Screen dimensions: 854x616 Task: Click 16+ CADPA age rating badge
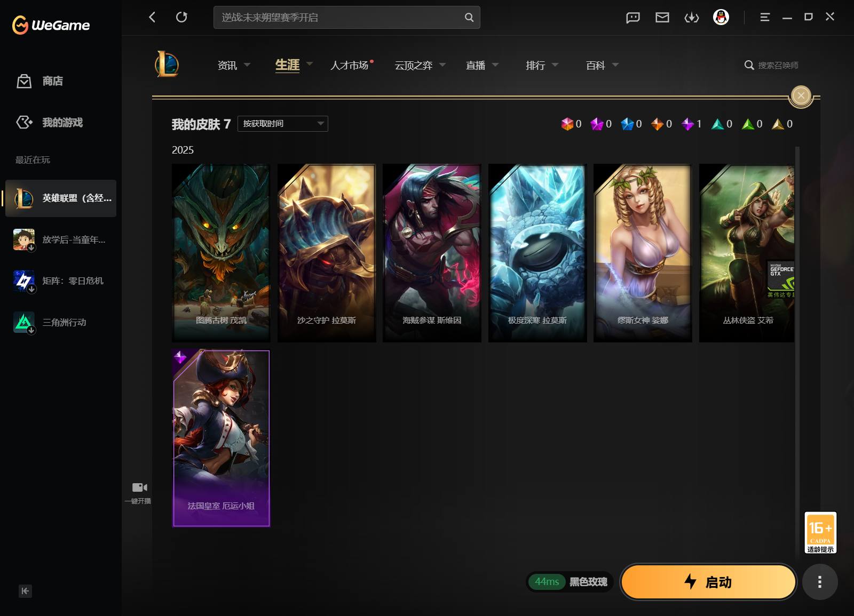[820, 533]
